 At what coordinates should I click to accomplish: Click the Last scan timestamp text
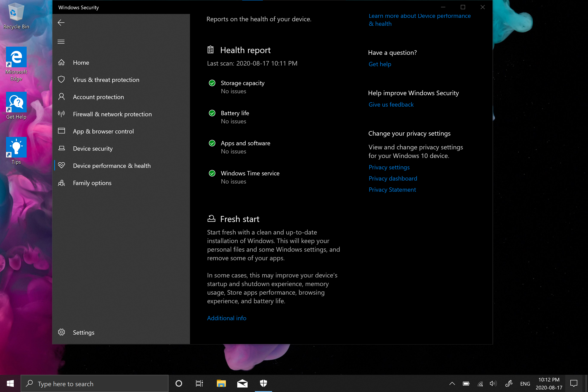(252, 63)
